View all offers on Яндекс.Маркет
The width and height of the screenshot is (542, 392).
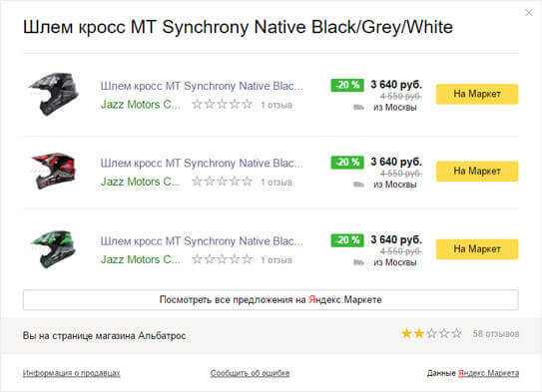(x=271, y=300)
